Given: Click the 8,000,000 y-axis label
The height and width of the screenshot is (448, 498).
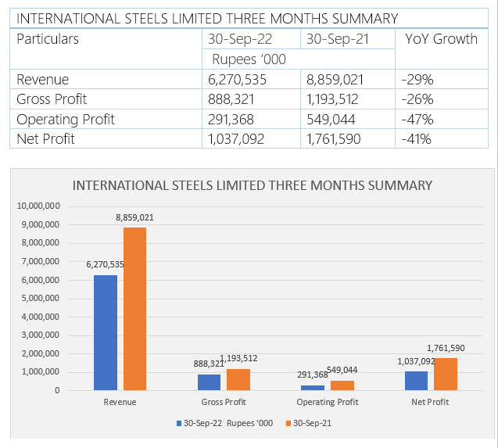Looking at the screenshot, I should [41, 242].
